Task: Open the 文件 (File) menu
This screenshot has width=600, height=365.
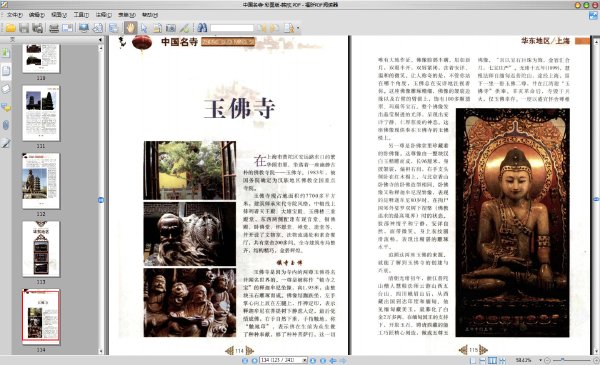Action: click(15, 15)
